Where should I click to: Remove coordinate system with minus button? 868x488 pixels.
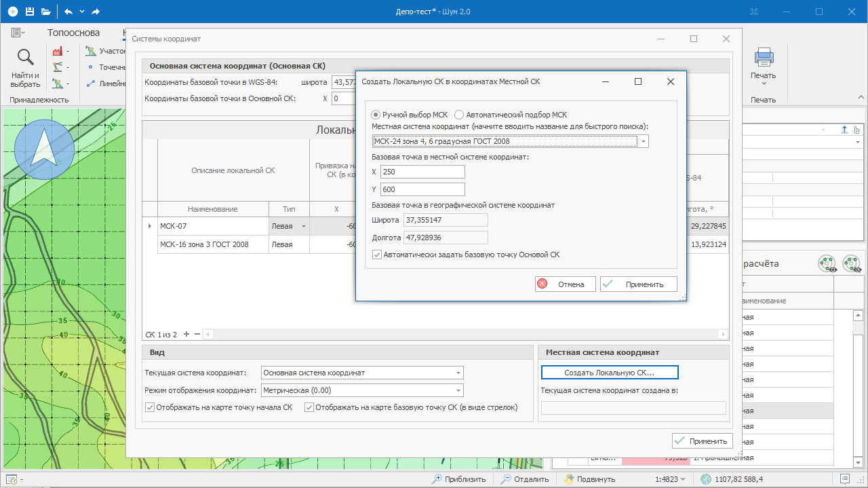(197, 334)
